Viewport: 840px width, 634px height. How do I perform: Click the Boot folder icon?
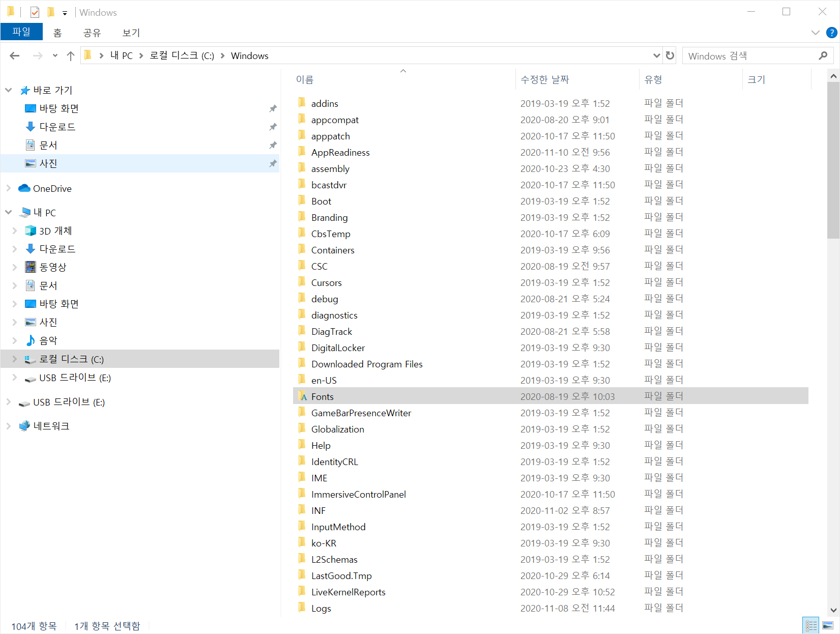point(302,200)
